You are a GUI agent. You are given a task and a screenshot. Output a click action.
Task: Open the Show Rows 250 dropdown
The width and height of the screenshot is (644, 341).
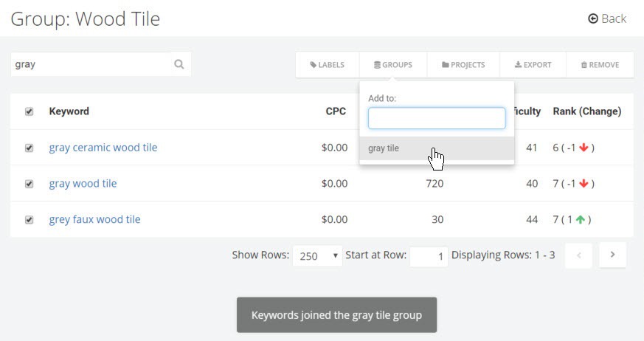[317, 255]
